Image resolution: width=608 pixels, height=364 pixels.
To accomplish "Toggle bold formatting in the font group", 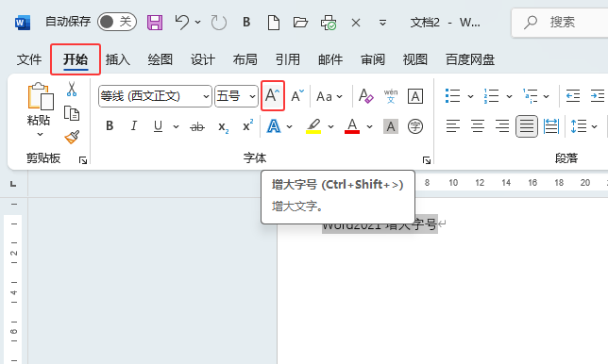I will [x=110, y=125].
